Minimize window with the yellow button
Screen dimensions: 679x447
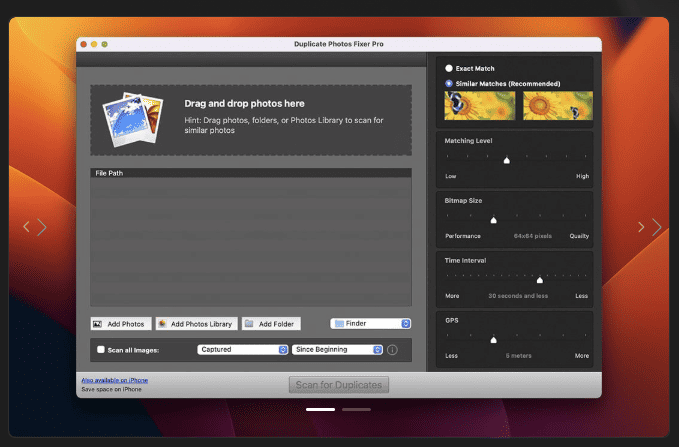click(94, 44)
